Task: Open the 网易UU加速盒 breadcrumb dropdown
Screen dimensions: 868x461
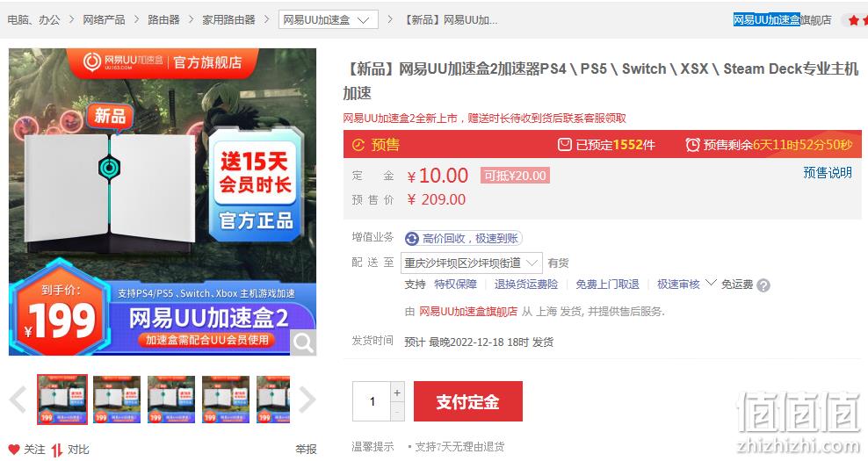Action: point(329,20)
